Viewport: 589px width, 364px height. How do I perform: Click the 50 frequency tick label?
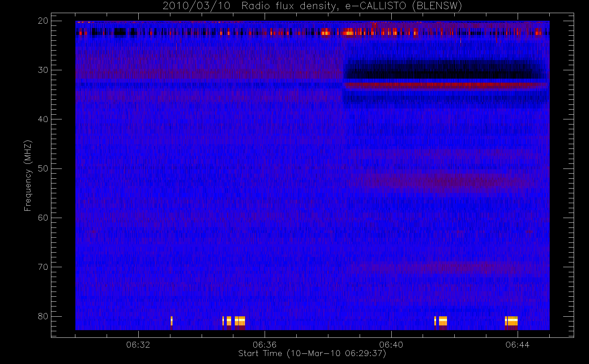[43, 169]
